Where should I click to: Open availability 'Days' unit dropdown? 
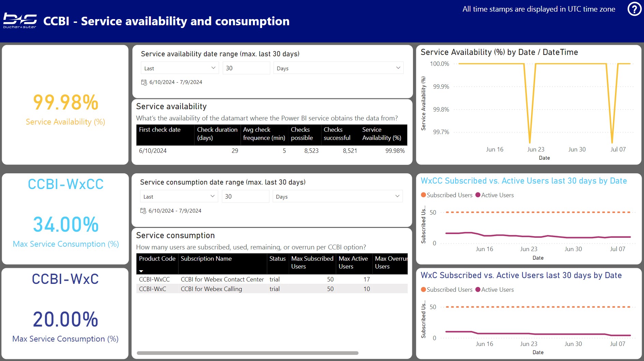point(338,68)
